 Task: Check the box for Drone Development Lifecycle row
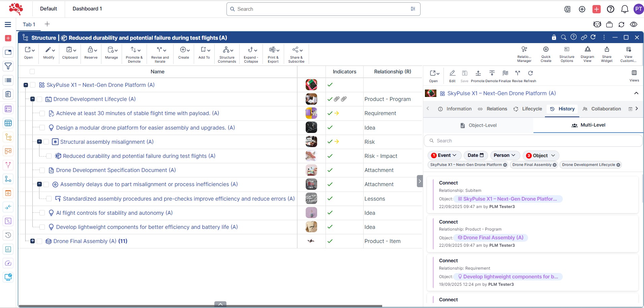(39, 99)
